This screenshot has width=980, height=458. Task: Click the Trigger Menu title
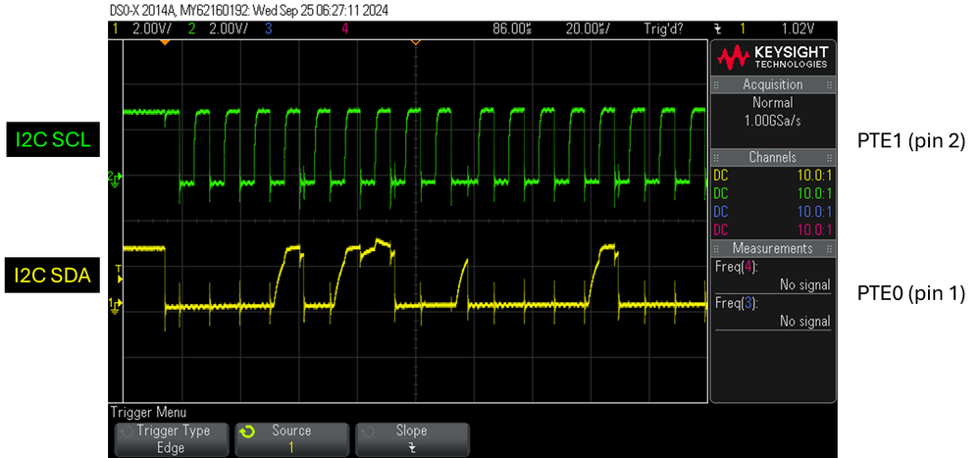148,412
